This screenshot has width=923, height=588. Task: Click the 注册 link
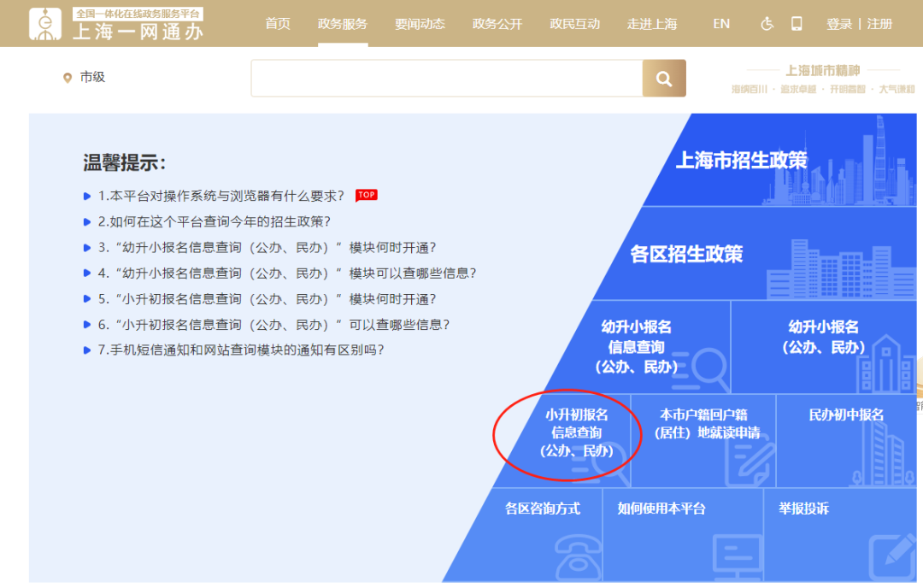[x=879, y=24]
